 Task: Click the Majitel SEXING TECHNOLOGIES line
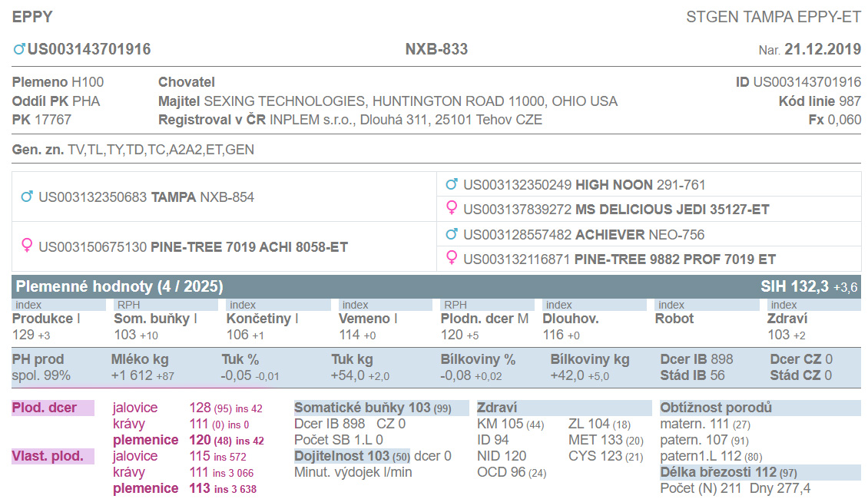click(x=387, y=101)
